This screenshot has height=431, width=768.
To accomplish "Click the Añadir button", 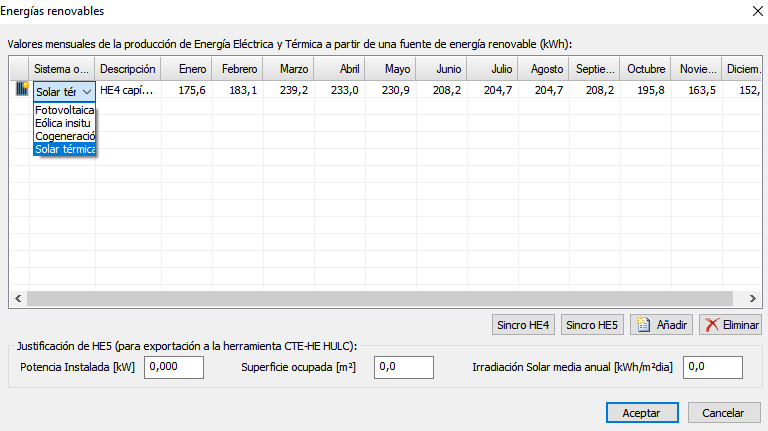I will [x=660, y=325].
